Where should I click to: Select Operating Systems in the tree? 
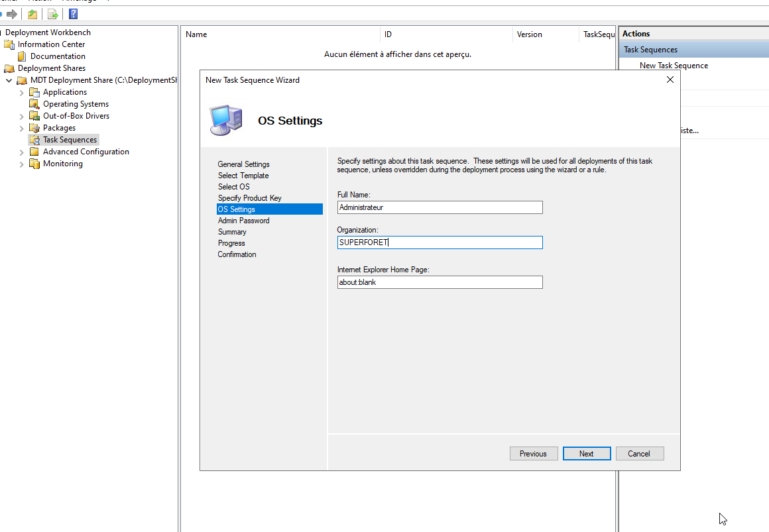pos(76,104)
